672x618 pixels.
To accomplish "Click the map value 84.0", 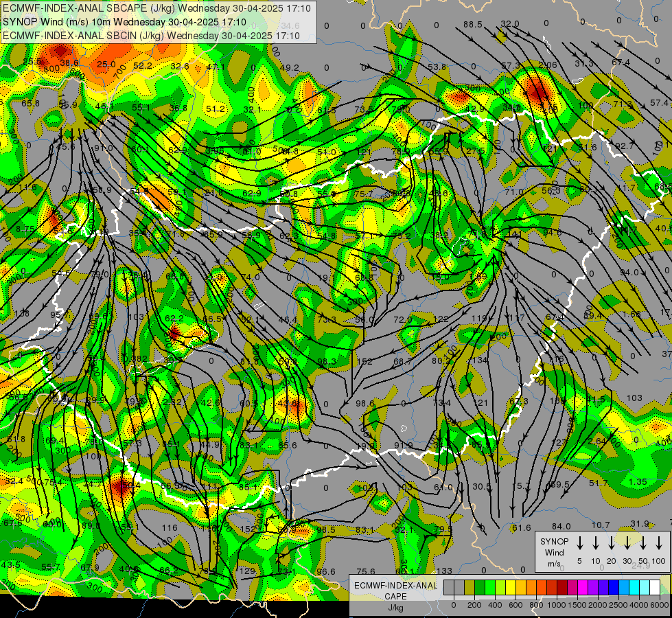I will (561, 526).
